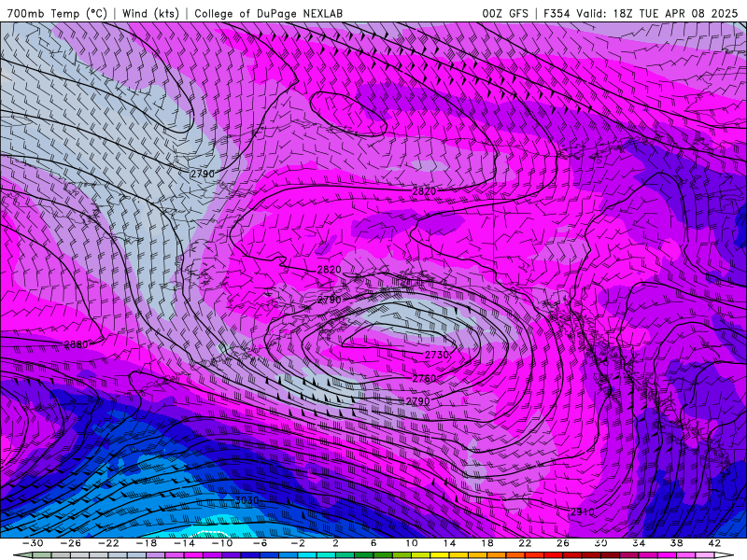Select the 2760 height contour label
The width and height of the screenshot is (747, 560).
(x=424, y=378)
